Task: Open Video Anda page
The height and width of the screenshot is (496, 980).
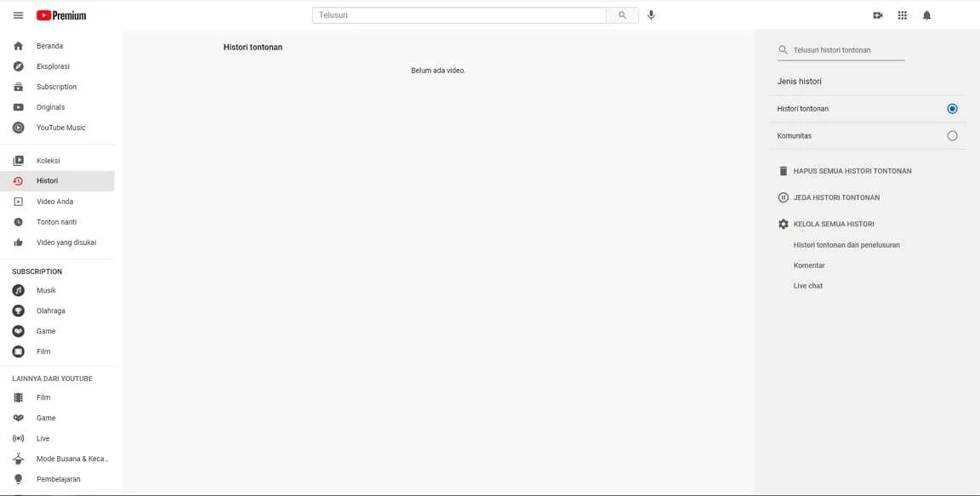Action: (57, 202)
